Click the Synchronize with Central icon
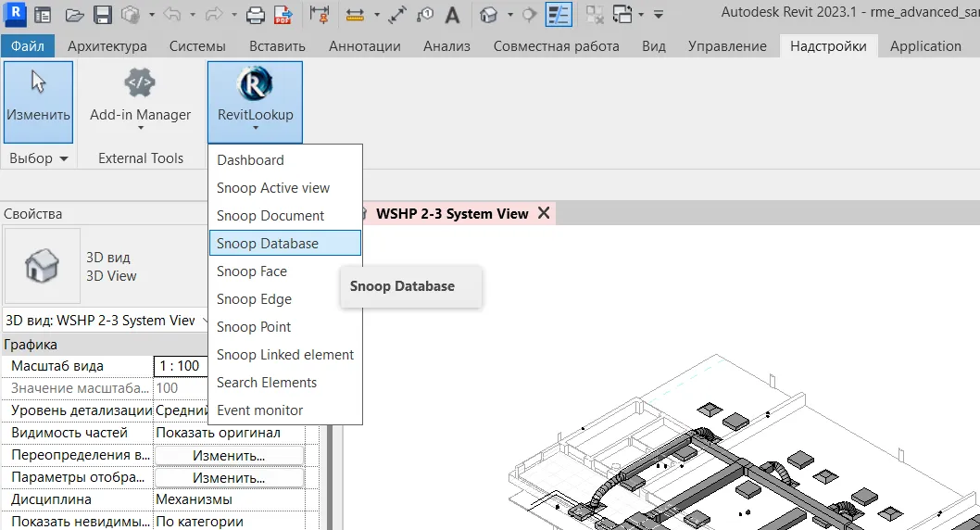Screen dimensions: 980x530 pos(131,15)
